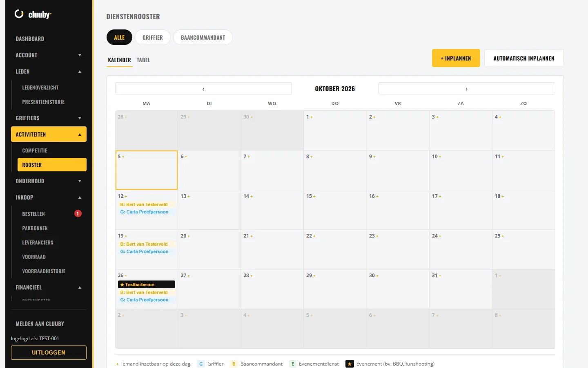Click the plus icon next to day 31
This screenshot has width=588, height=368.
click(440, 276)
